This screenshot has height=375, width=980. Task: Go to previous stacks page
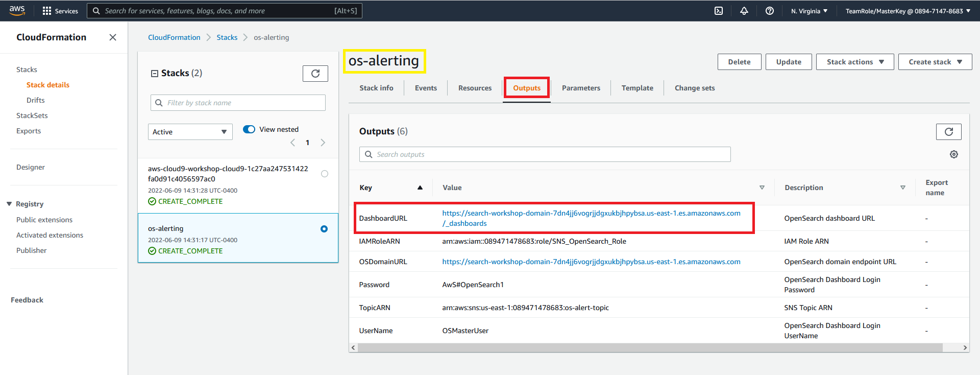click(x=292, y=143)
